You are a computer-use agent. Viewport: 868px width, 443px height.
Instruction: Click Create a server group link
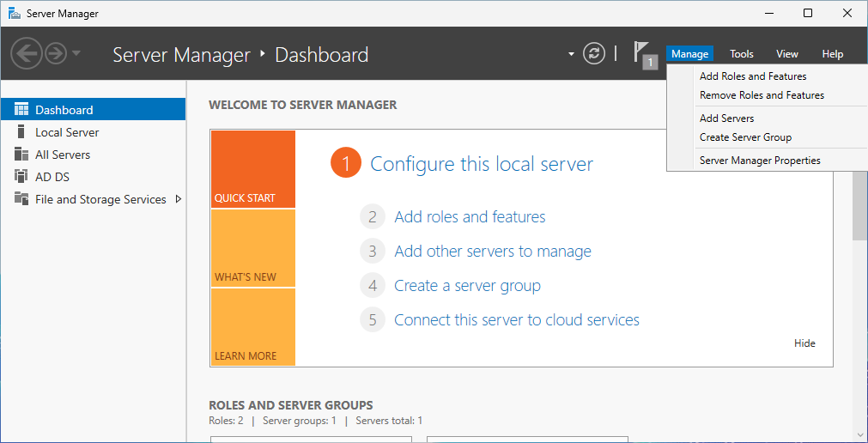point(467,286)
